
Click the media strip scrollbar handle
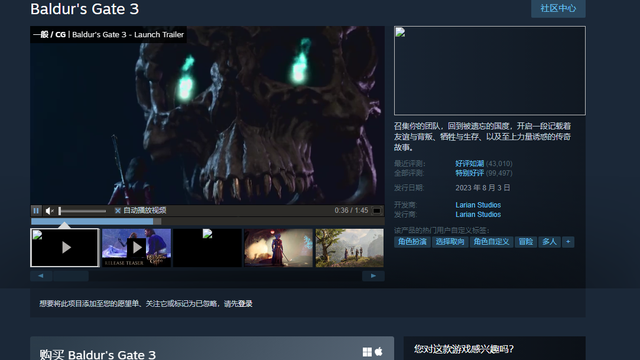point(71,276)
